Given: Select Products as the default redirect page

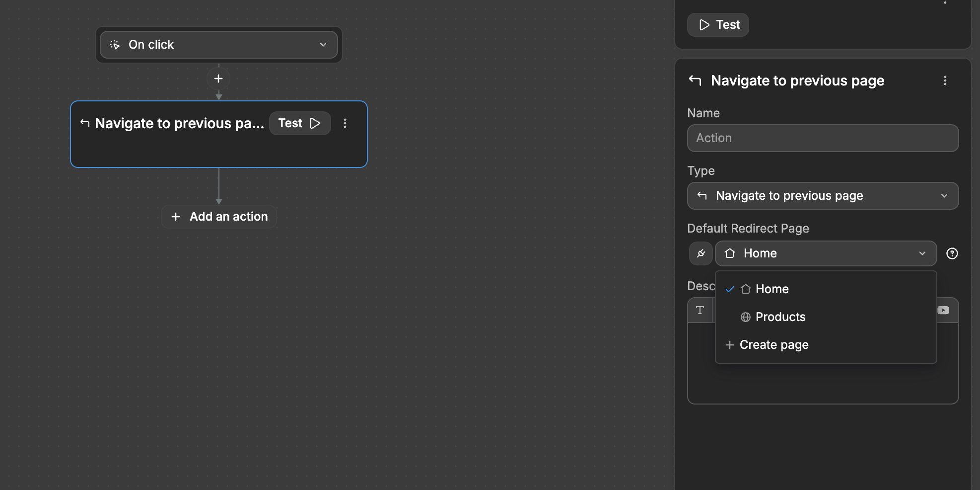Looking at the screenshot, I should 780,317.
